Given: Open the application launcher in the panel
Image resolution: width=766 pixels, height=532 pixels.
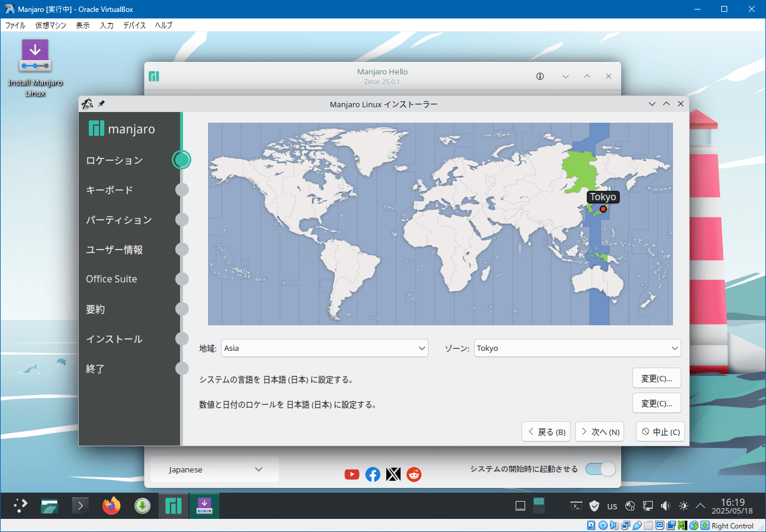Looking at the screenshot, I should tap(21, 506).
